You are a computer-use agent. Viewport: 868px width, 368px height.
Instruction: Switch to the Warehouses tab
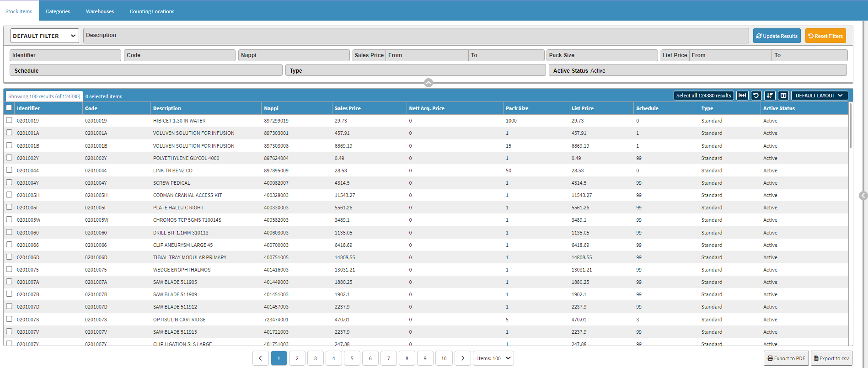click(100, 11)
